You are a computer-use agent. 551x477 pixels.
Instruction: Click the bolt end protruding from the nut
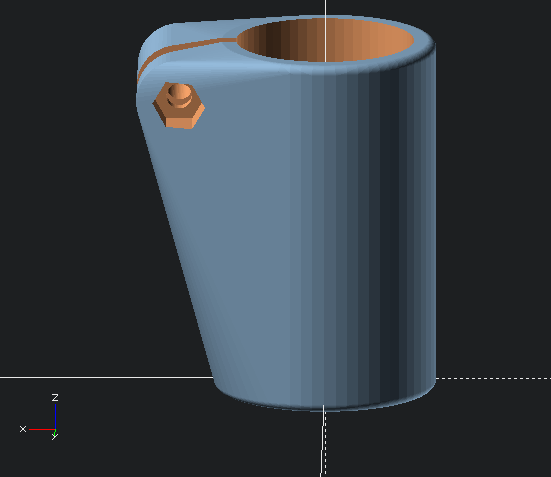point(180,95)
